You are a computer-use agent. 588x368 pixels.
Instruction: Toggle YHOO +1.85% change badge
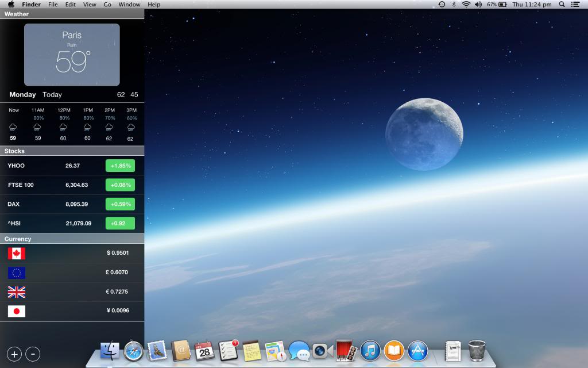click(x=120, y=166)
